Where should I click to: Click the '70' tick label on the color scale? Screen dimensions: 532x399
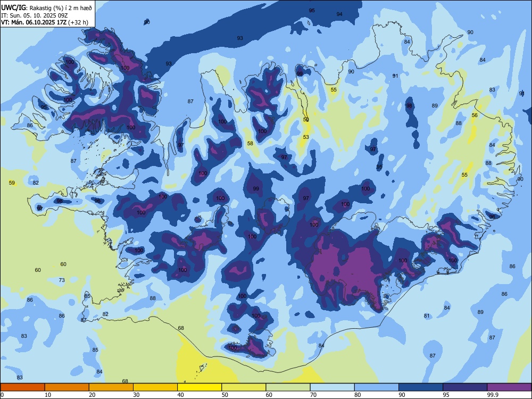(x=313, y=395)
